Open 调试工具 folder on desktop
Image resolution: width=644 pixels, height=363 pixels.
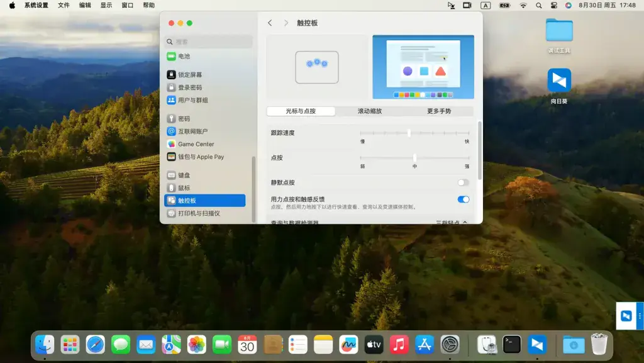tap(559, 35)
